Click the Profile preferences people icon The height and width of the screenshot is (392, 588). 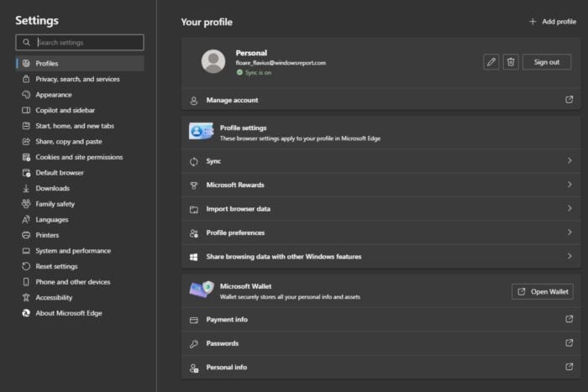[194, 233]
